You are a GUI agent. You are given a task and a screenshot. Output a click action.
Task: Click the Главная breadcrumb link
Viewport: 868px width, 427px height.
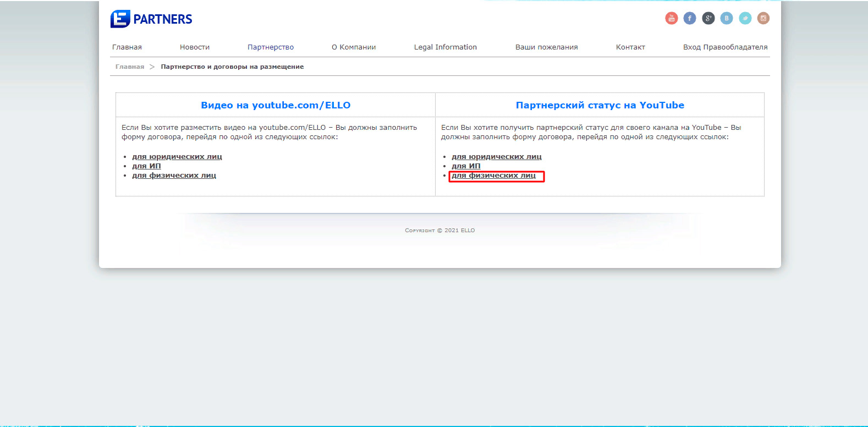click(x=130, y=67)
